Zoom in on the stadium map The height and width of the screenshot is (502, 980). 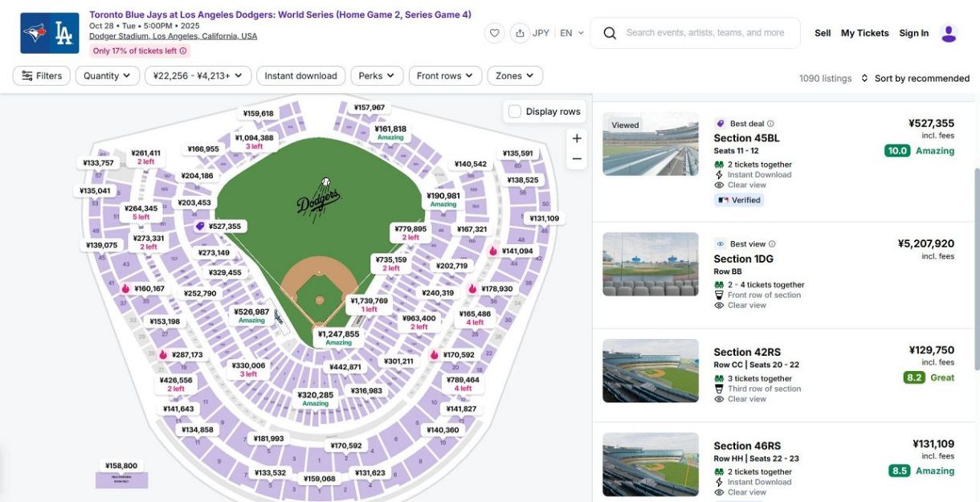click(577, 138)
